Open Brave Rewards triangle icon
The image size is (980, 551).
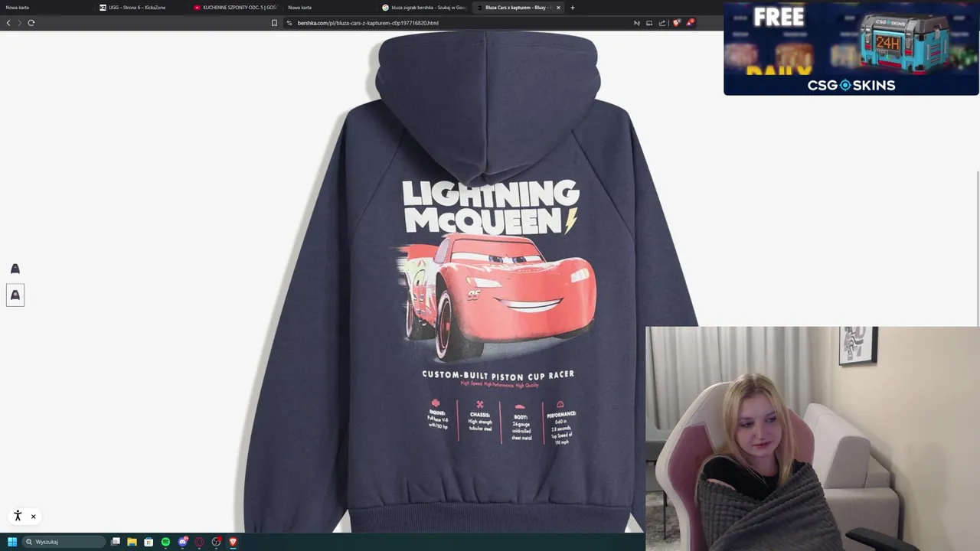tap(690, 23)
